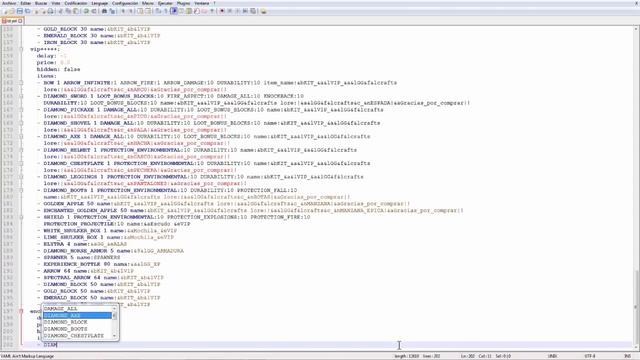Click the Stop Recording macro icon
640x360 pixels.
coord(229,11)
